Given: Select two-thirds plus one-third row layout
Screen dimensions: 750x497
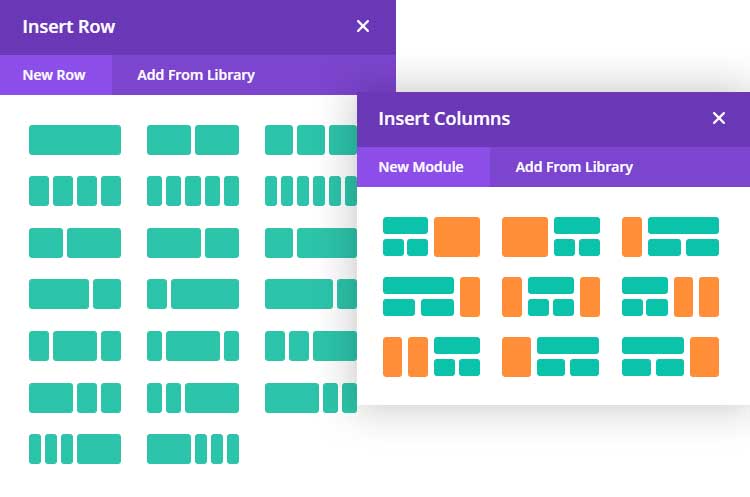Looking at the screenshot, I should [75, 294].
